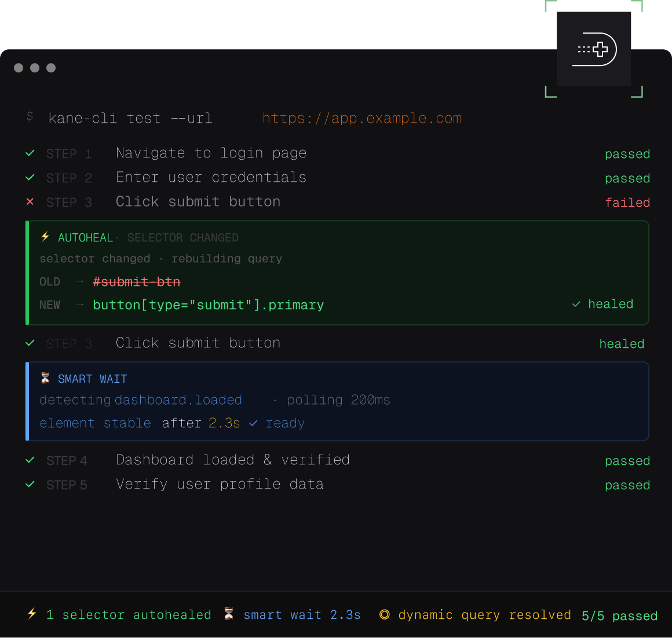Screen dimensions: 672x638
Task: Click the 2.3s wait duration value
Action: coord(224,423)
